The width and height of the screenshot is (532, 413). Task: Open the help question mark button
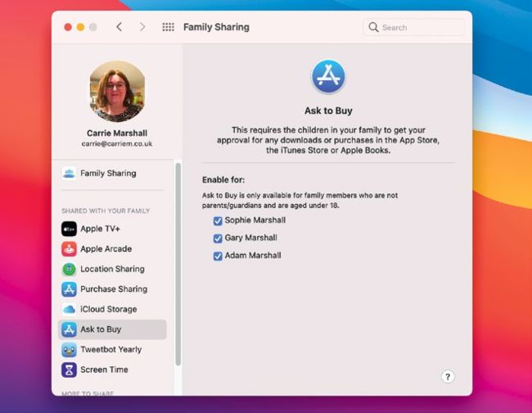click(x=447, y=377)
